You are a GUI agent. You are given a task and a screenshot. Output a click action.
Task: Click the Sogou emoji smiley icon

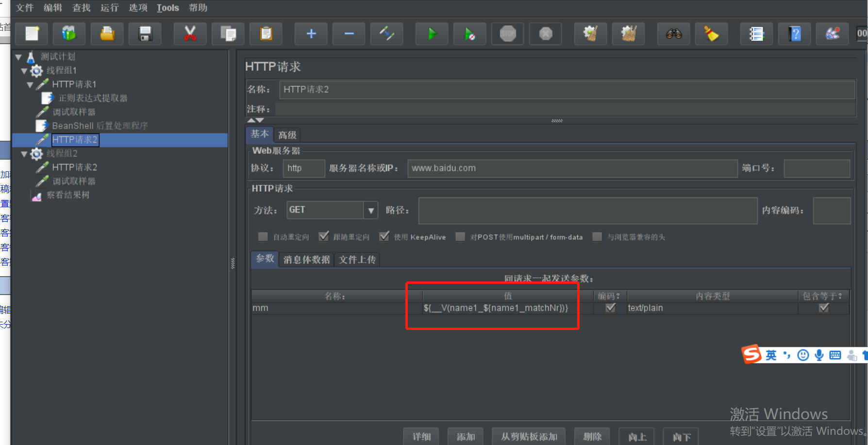click(803, 355)
